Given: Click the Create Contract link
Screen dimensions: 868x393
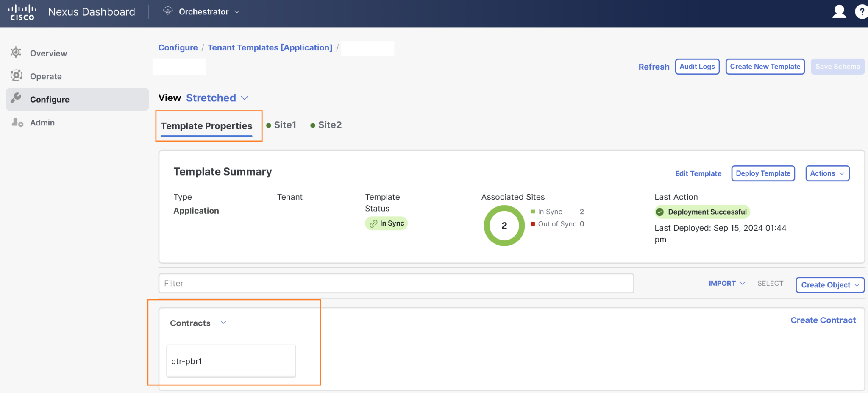Looking at the screenshot, I should point(823,320).
